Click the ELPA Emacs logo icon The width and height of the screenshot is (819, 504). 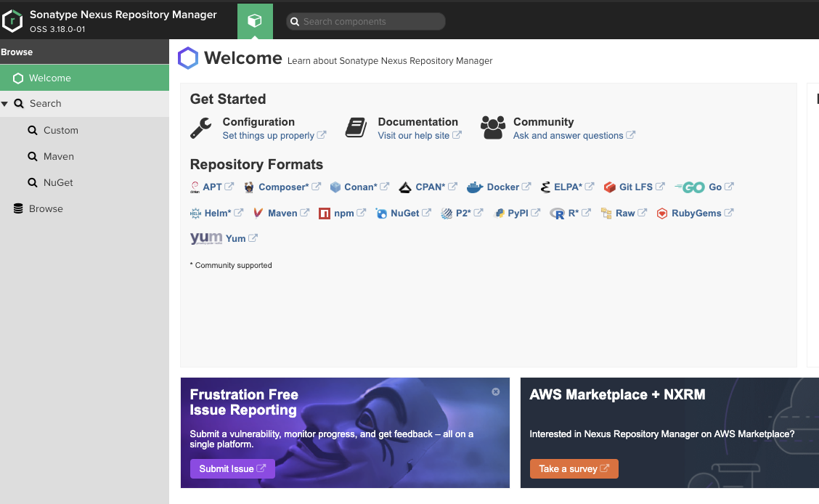pyautogui.click(x=545, y=187)
